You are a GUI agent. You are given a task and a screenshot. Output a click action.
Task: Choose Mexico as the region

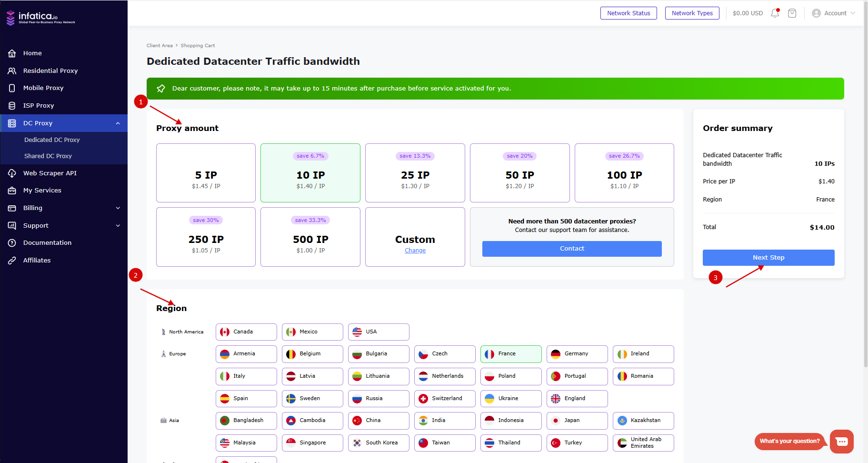312,332
